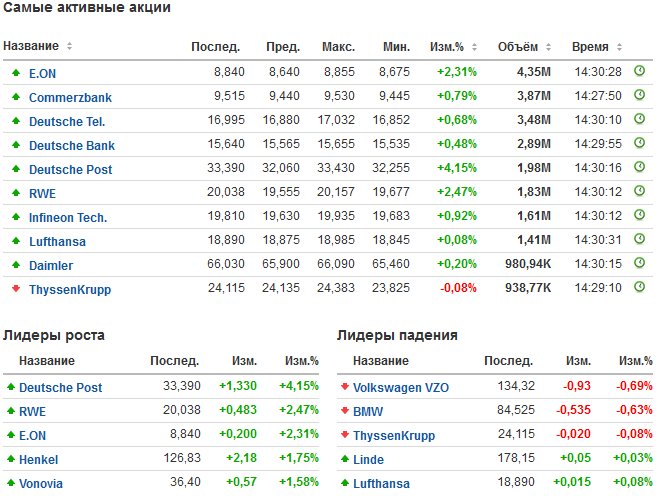Image resolution: width=660 pixels, height=496 pixels.
Task: Click red down arrow beside ThyssenKrupp in top table
Action: (x=15, y=290)
